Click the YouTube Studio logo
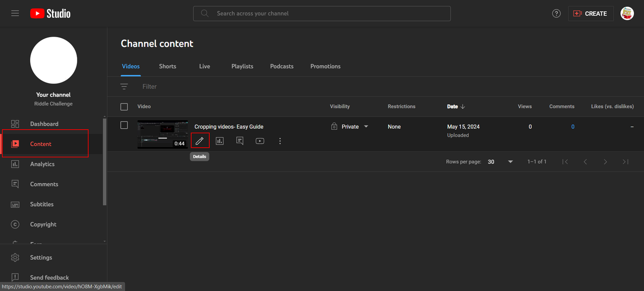Screen dimensions: 644x291 pos(50,14)
